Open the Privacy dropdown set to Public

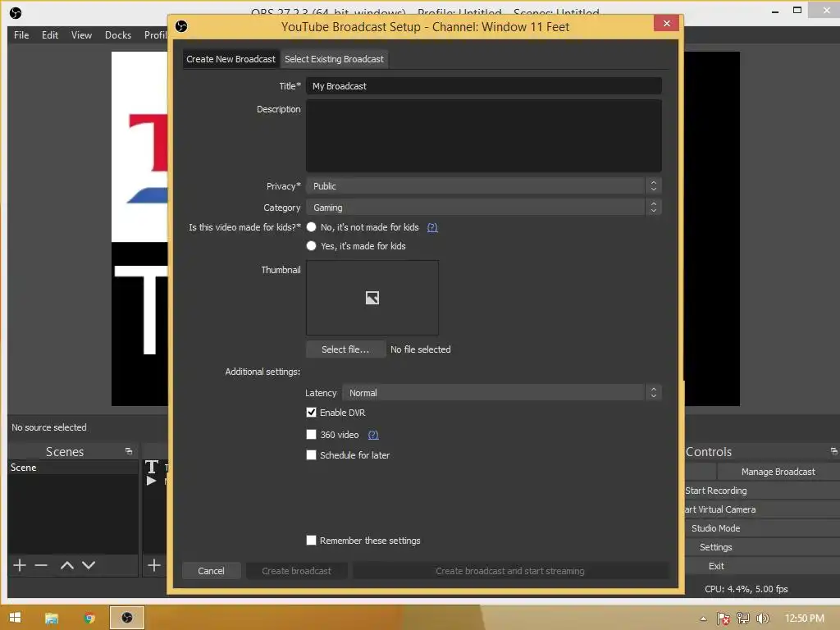(x=484, y=186)
